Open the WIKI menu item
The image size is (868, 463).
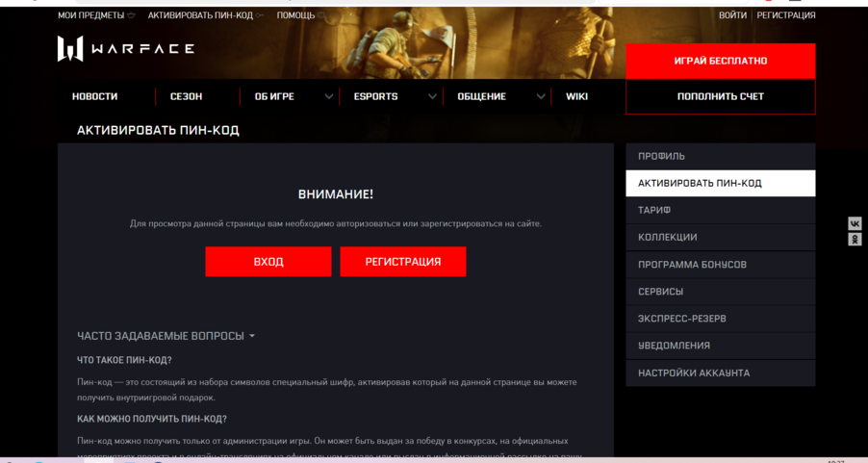[576, 96]
